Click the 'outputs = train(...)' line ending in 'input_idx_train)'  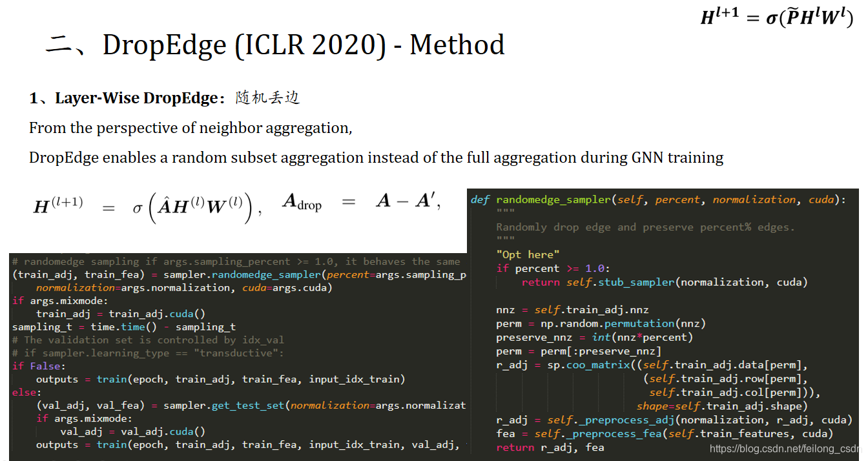click(x=220, y=379)
